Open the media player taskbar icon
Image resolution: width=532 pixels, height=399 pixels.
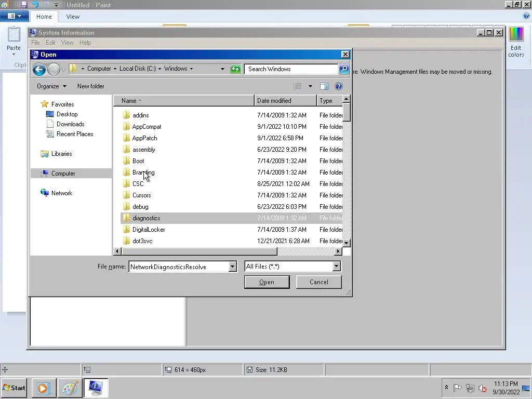coord(44,388)
